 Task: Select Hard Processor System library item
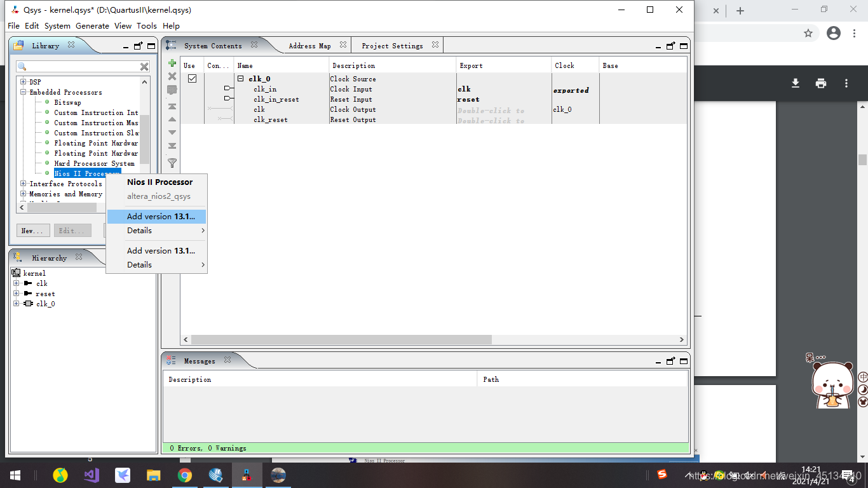(x=94, y=163)
